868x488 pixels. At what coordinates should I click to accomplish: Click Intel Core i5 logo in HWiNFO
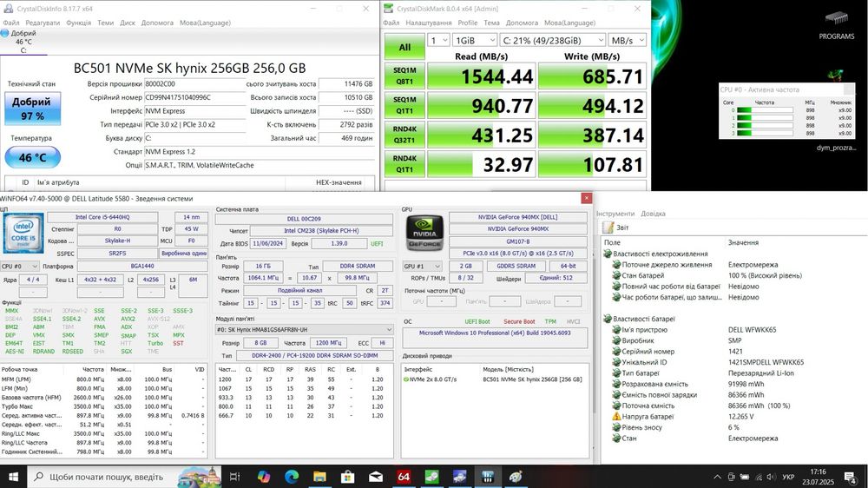click(23, 234)
